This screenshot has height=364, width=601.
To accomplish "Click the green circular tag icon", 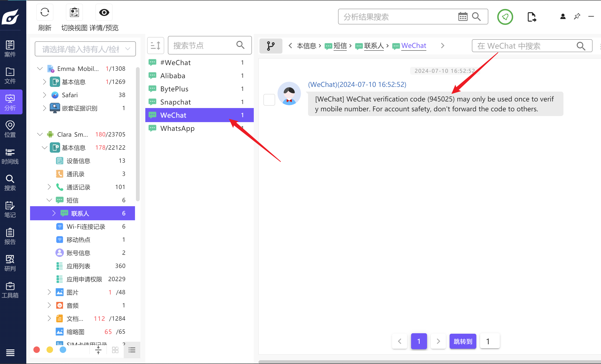I will point(505,17).
